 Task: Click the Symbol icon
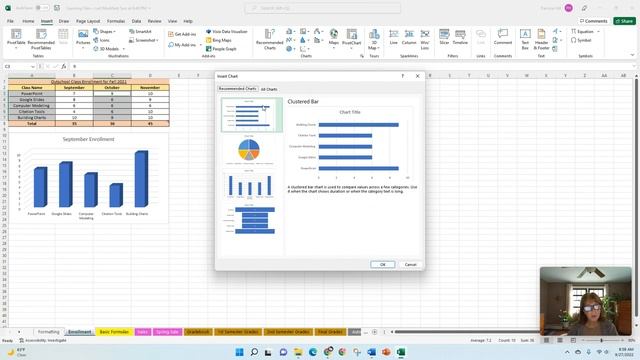[581, 40]
